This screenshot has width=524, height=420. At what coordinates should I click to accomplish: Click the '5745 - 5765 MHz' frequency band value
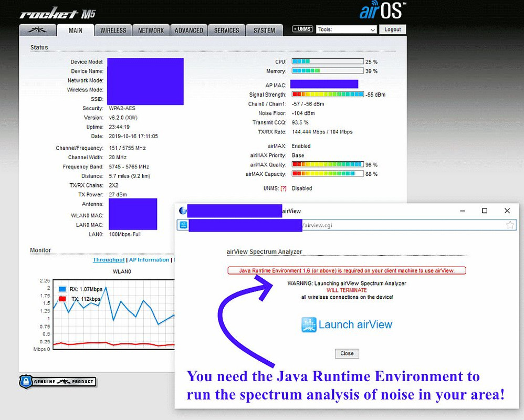pos(129,167)
